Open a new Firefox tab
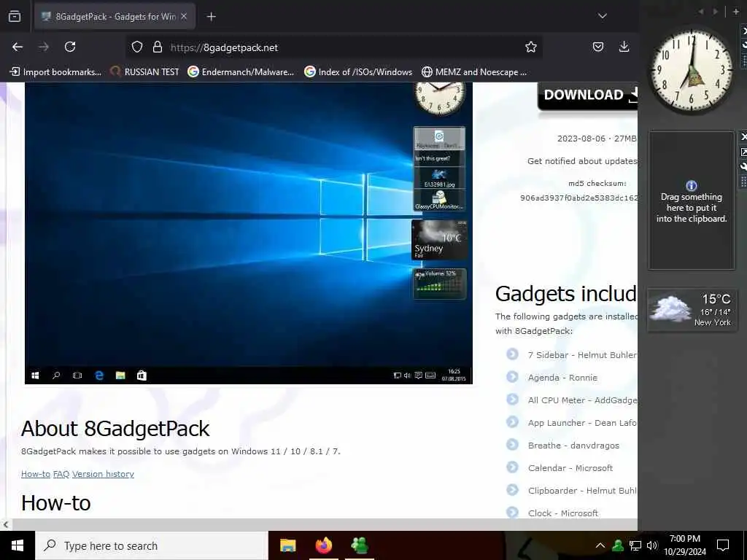This screenshot has height=560, width=747. point(212,17)
